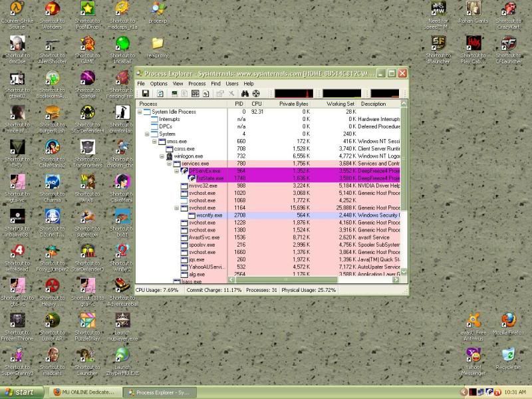Sort by the Working Set column header

(x=334, y=104)
